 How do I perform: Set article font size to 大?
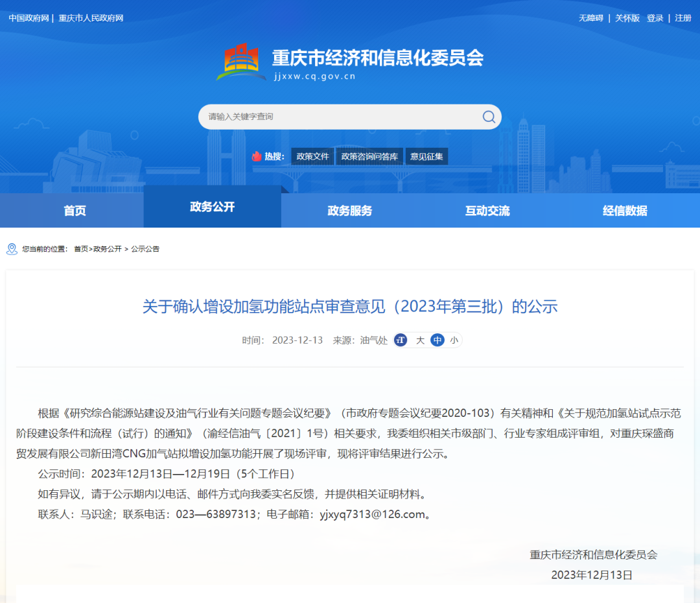pyautogui.click(x=420, y=340)
